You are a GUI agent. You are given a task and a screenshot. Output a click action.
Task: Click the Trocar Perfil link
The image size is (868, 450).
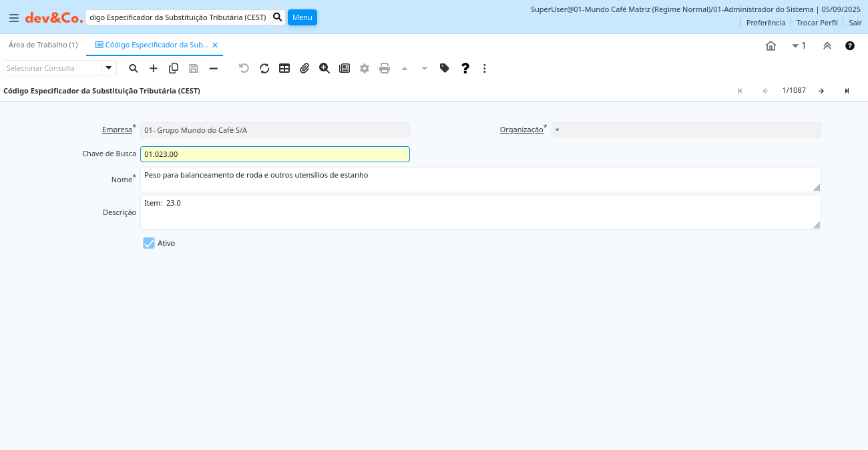pyautogui.click(x=817, y=23)
